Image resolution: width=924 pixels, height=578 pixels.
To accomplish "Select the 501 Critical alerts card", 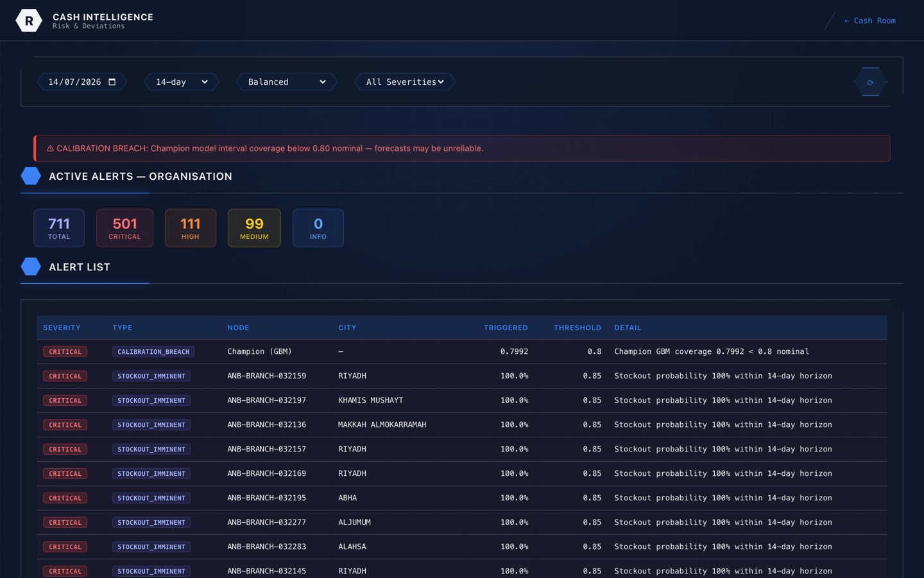I will click(x=124, y=228).
